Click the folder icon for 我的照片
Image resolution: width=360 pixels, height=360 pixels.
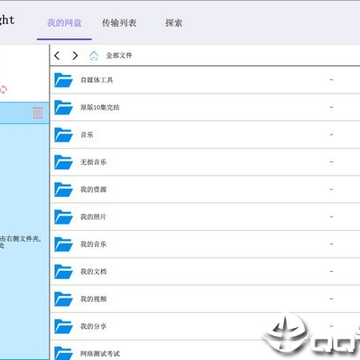(63, 217)
